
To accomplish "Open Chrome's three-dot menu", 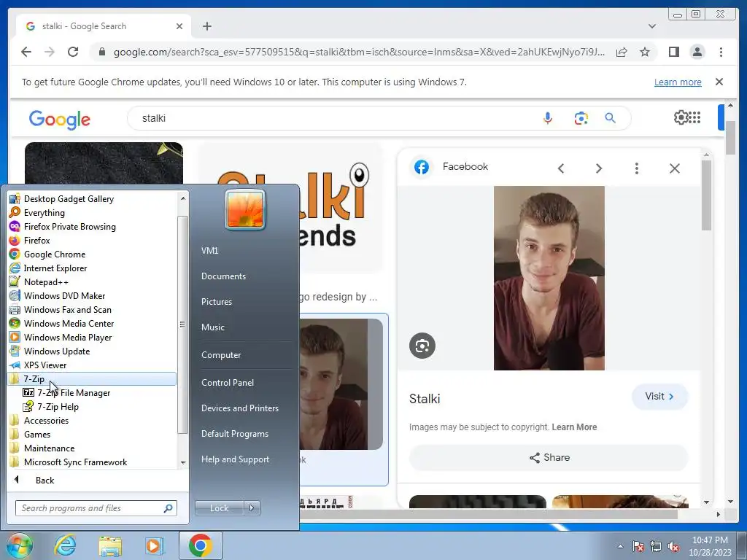I will click(721, 52).
